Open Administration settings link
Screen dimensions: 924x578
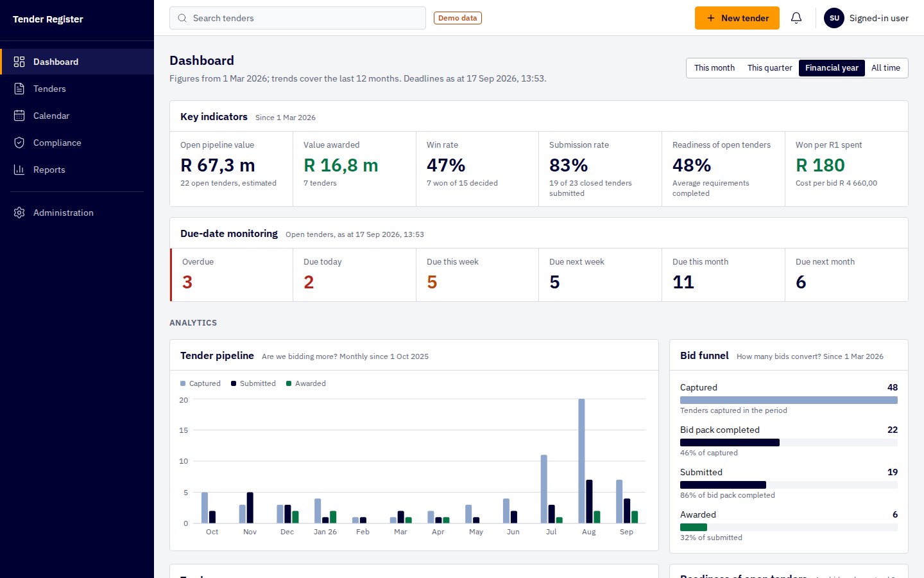77,213
